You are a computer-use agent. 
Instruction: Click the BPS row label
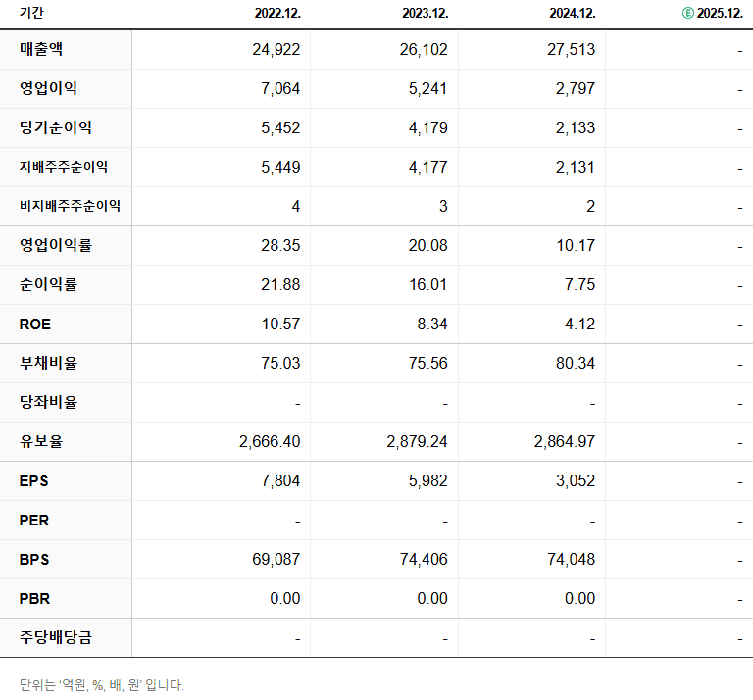[x=34, y=560]
